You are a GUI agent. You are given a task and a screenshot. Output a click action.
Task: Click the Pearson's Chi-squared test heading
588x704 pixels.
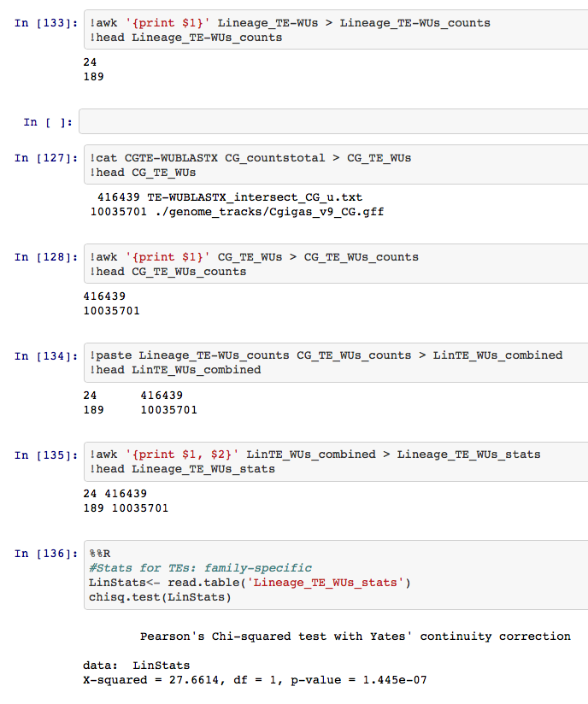coord(356,637)
